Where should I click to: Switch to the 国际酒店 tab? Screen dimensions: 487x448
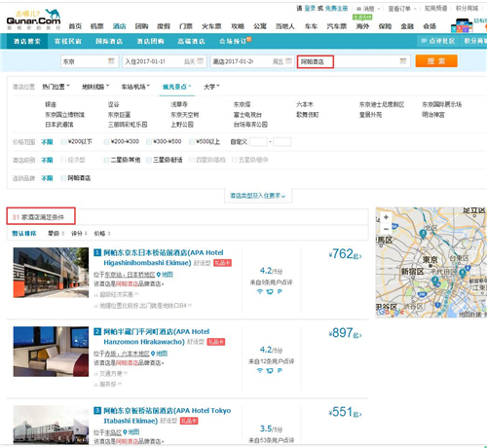coord(109,41)
